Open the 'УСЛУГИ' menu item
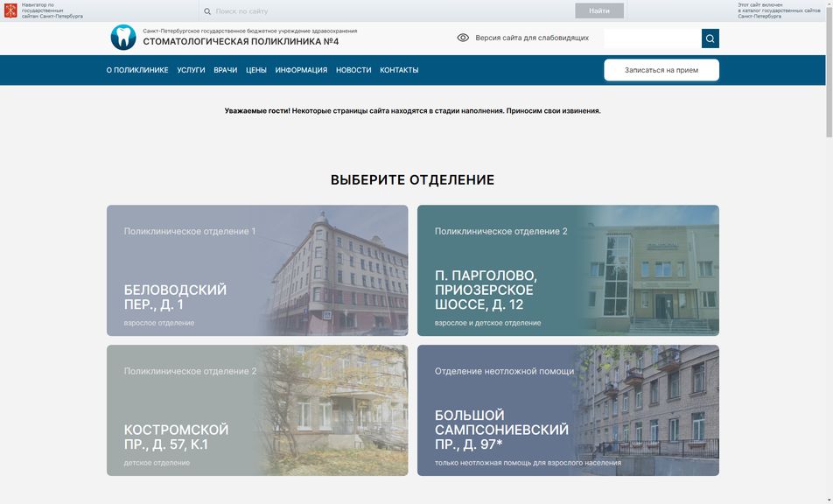The height and width of the screenshot is (504, 833). click(192, 70)
